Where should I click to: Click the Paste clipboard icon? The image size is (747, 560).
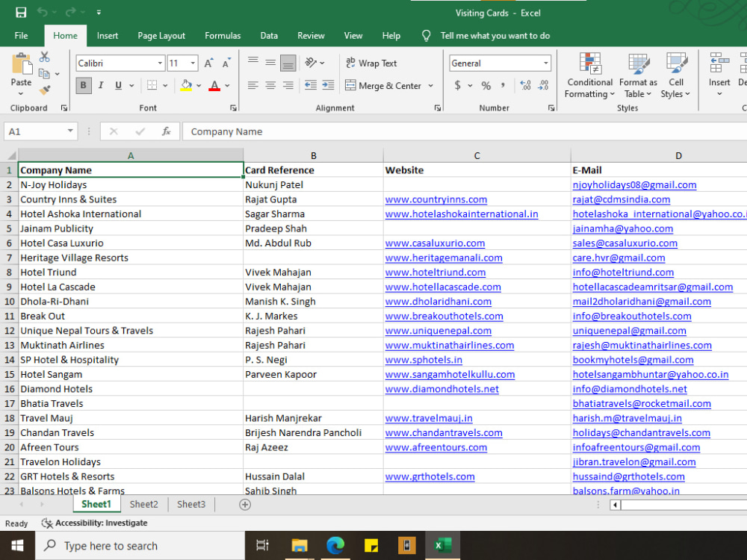coord(22,64)
